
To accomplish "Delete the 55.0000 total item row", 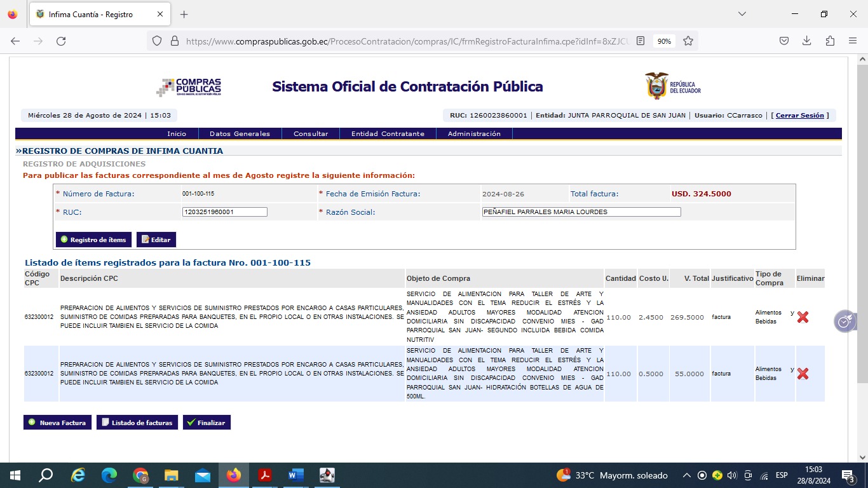I will tap(803, 374).
